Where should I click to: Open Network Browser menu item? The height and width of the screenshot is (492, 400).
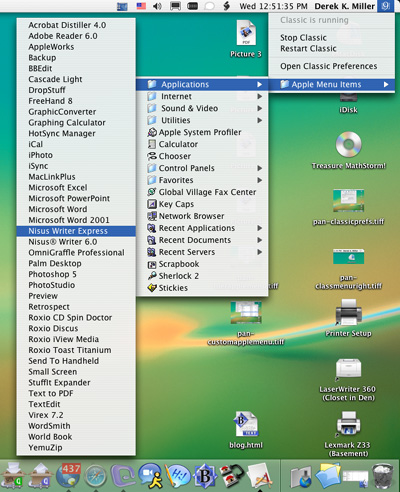tap(202, 216)
